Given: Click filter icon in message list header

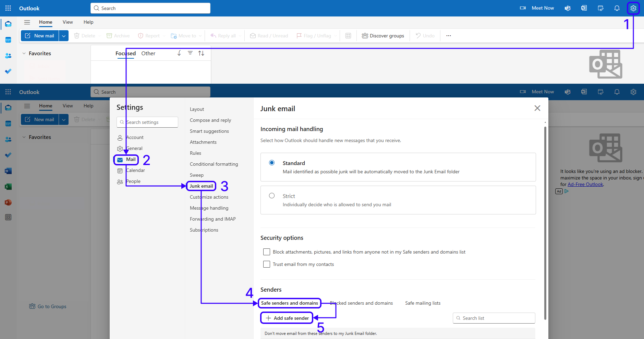Looking at the screenshot, I should tap(190, 53).
